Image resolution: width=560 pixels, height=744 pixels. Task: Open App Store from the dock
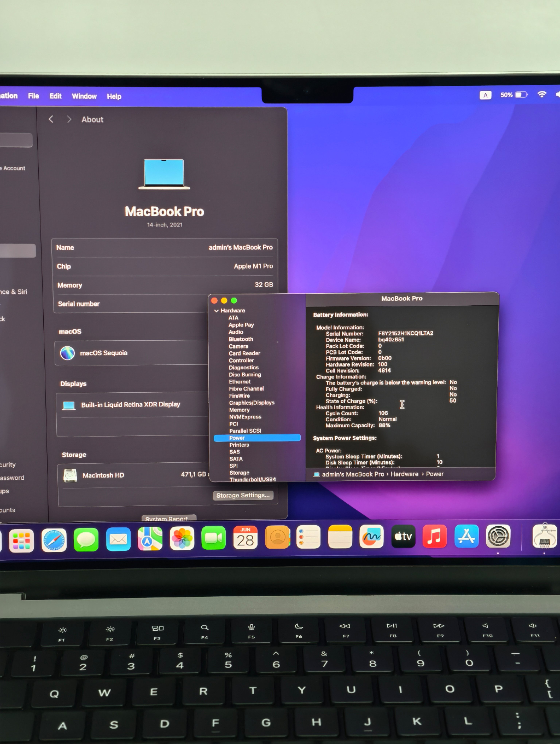click(466, 536)
